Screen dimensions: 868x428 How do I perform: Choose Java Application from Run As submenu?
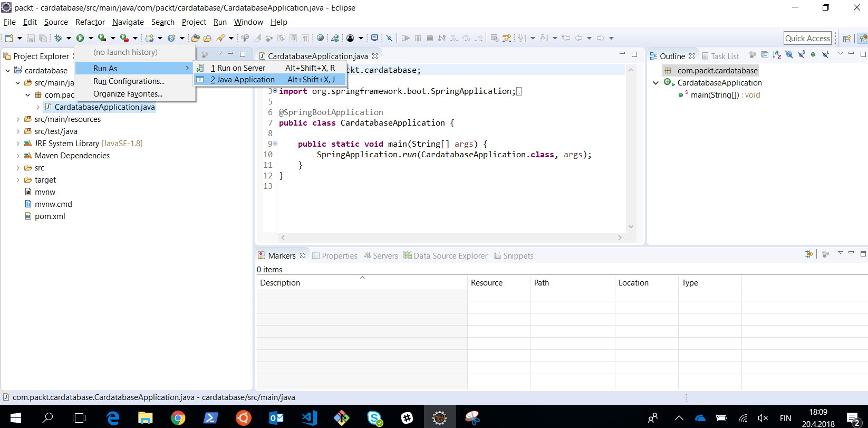(x=271, y=80)
